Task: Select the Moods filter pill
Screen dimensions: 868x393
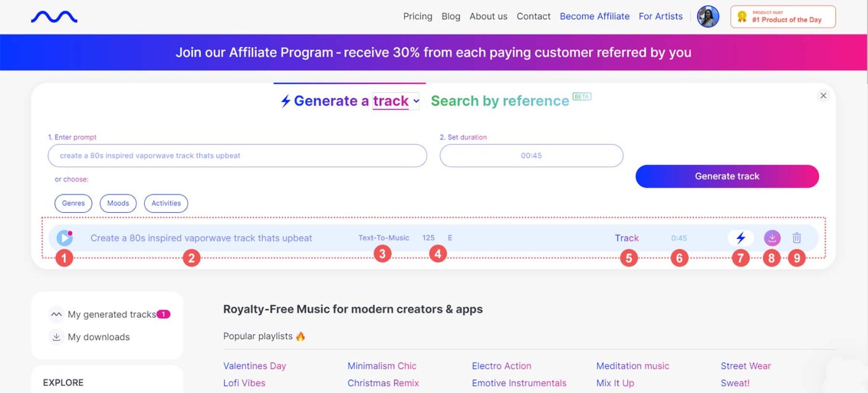Action: [x=118, y=203]
